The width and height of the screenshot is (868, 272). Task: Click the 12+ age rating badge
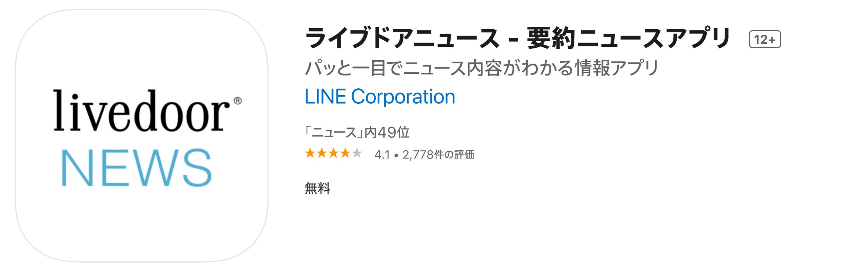coord(765,39)
